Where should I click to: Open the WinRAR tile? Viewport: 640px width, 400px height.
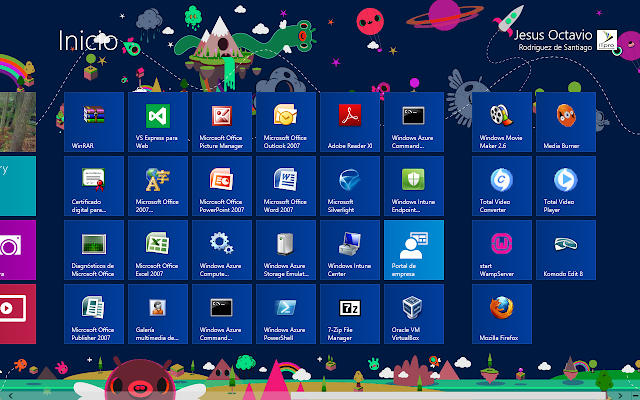[94, 122]
